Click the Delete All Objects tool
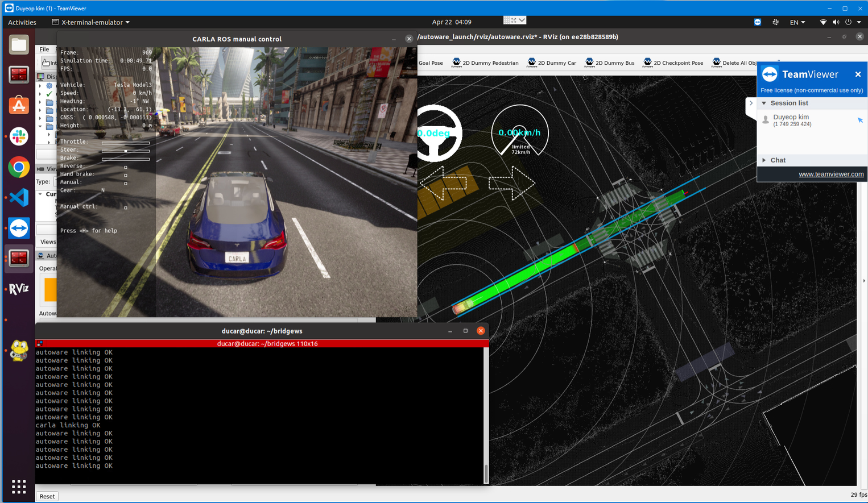The width and height of the screenshot is (868, 503). pyautogui.click(x=734, y=63)
